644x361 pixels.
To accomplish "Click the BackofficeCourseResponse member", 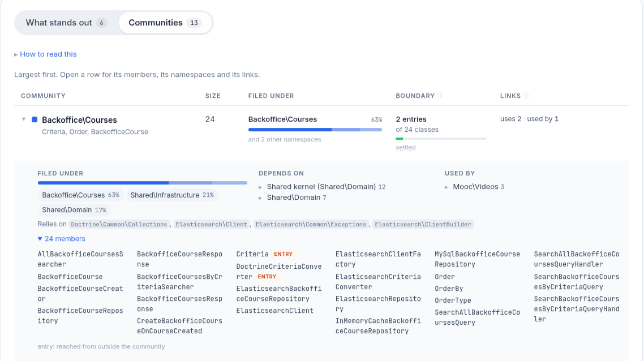I will tap(180, 259).
